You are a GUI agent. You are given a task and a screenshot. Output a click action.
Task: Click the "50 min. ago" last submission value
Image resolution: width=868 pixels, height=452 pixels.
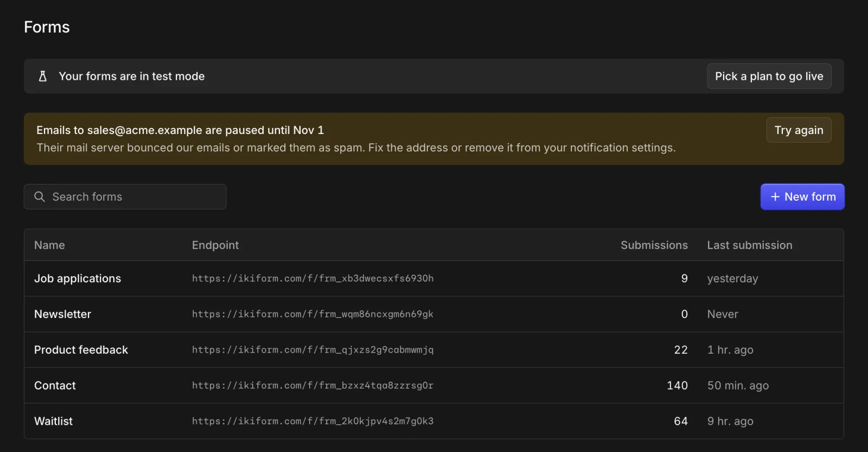pos(738,386)
